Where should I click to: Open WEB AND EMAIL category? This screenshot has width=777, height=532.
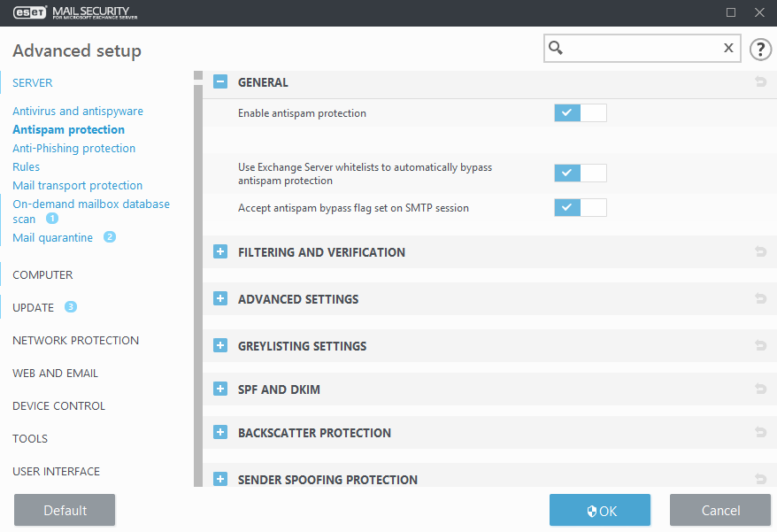tap(56, 373)
